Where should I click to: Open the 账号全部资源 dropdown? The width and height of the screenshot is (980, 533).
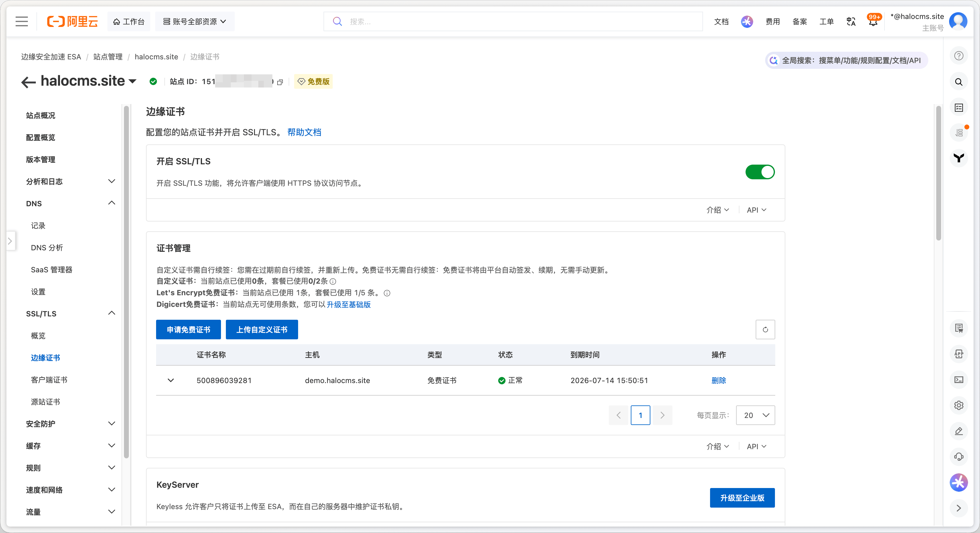[194, 22]
